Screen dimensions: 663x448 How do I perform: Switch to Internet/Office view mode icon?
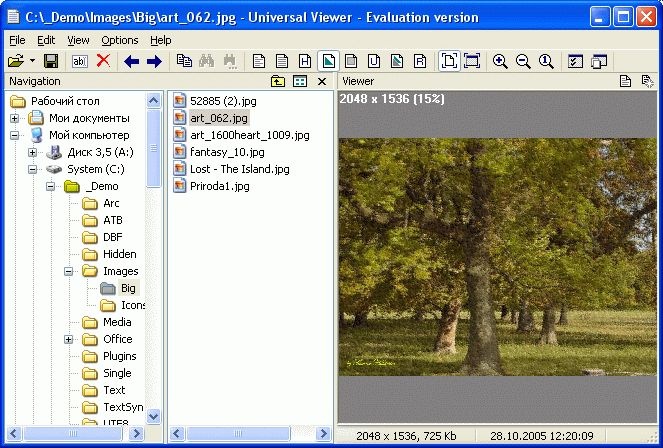click(x=351, y=61)
